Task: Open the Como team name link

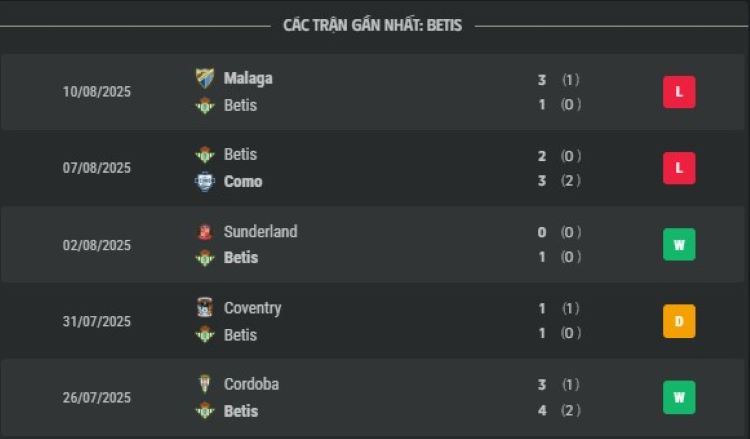Action: pyautogui.click(x=243, y=182)
